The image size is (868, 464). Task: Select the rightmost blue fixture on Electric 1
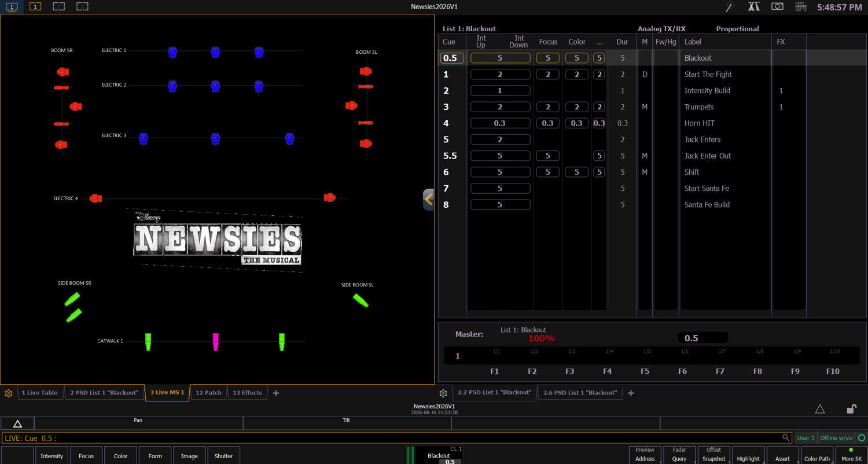259,52
